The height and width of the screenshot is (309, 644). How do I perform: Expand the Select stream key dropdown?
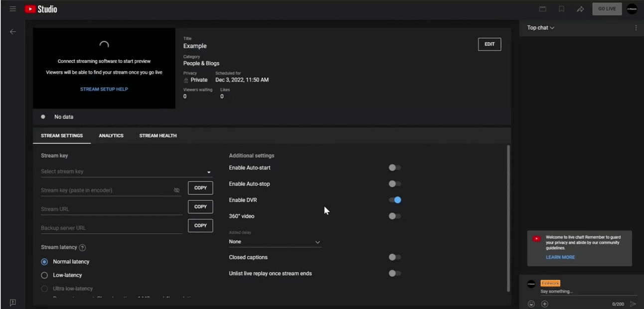pos(208,172)
